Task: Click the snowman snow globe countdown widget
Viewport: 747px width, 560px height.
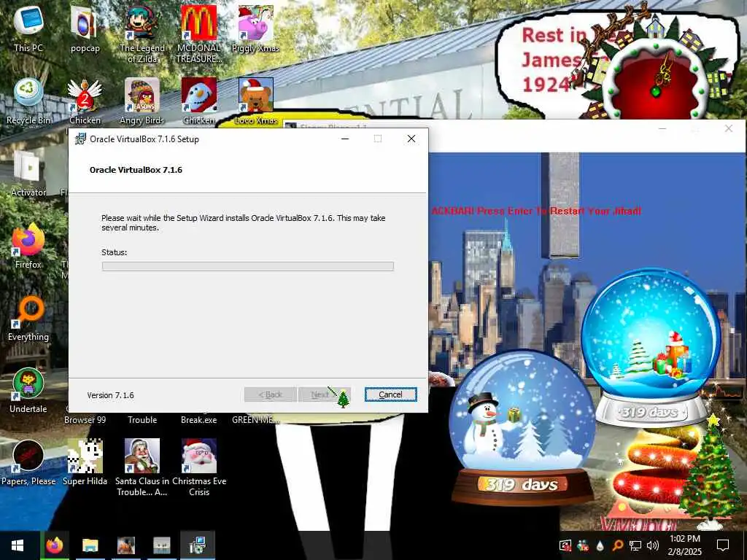Action: point(522,427)
